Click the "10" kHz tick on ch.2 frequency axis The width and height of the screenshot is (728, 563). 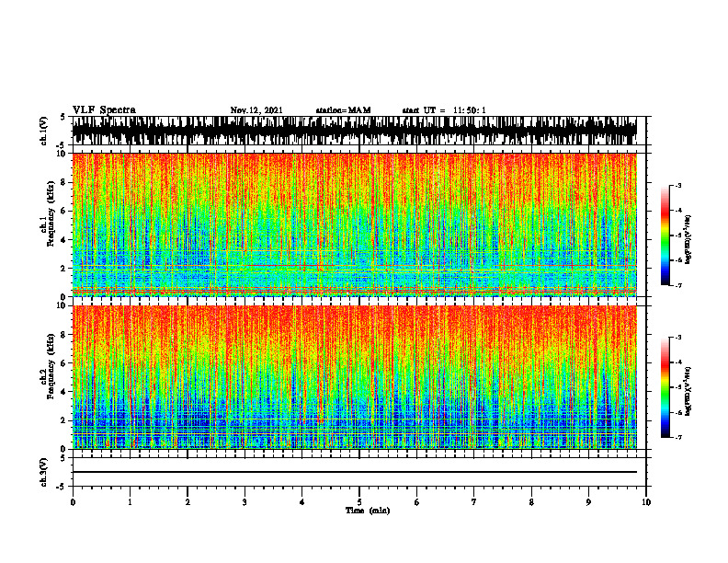[63, 305]
